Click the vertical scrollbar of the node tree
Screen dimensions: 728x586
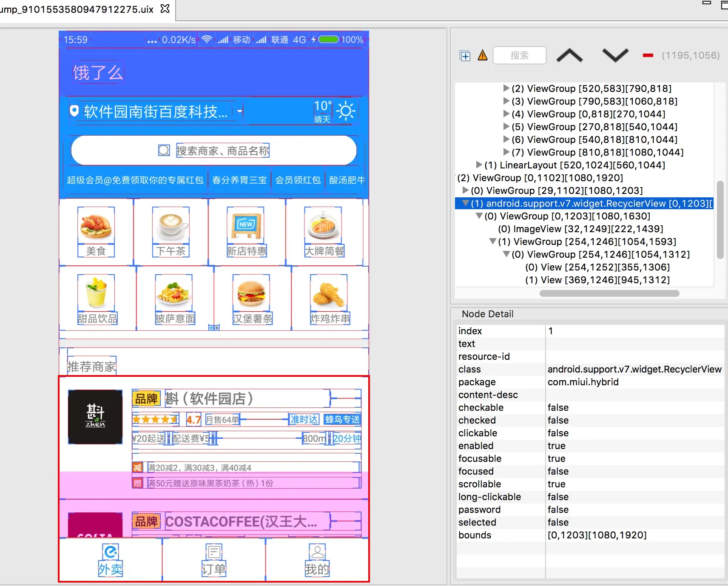click(x=720, y=217)
